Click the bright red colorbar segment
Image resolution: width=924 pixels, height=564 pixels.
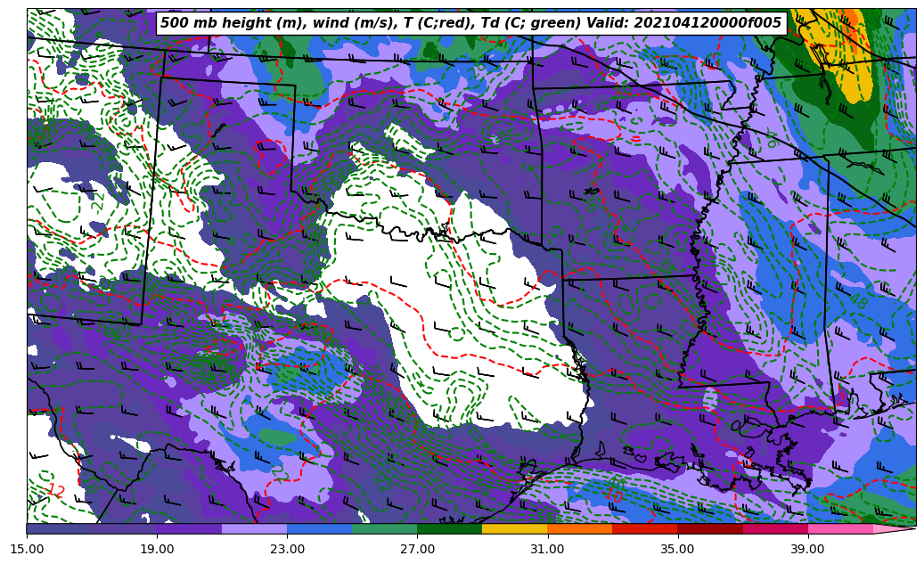click(x=644, y=528)
